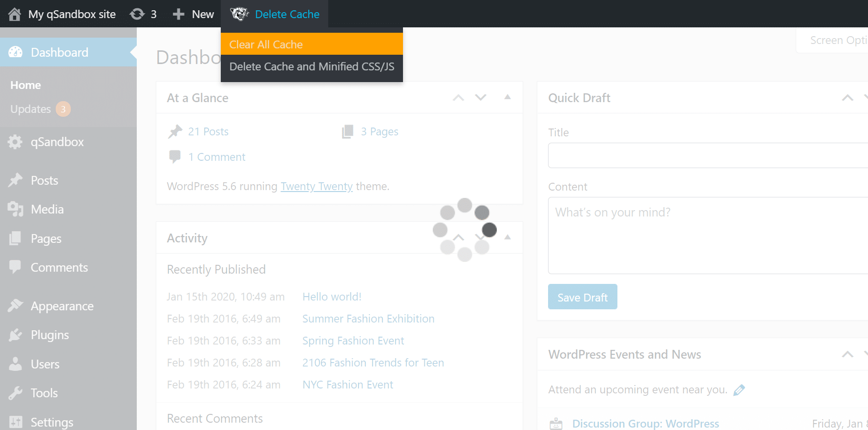Open Discussion Group: WordPress event link
Viewport: 868px width, 430px height.
[x=646, y=424]
